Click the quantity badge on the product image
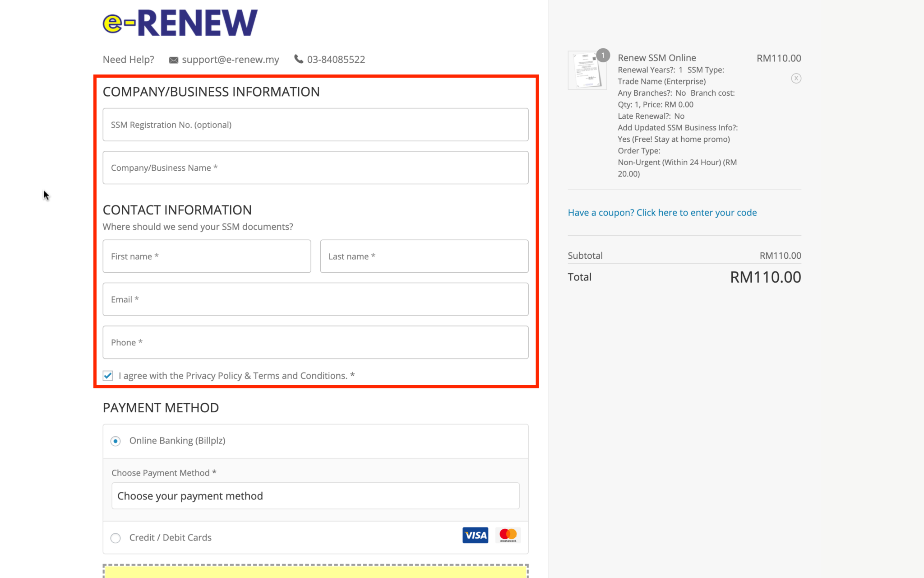The height and width of the screenshot is (578, 924). (x=603, y=55)
